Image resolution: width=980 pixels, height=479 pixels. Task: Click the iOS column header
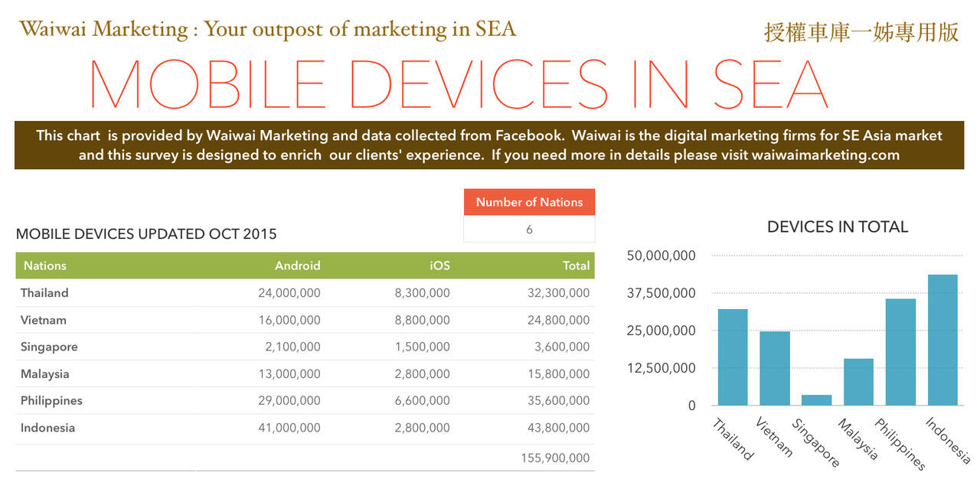click(439, 266)
